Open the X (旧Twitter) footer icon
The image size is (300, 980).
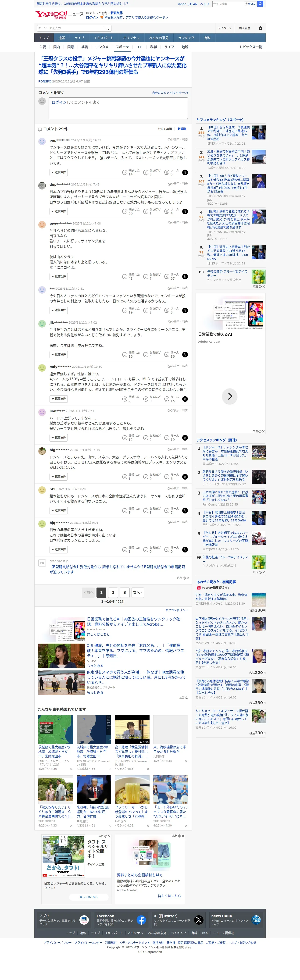click(199, 920)
